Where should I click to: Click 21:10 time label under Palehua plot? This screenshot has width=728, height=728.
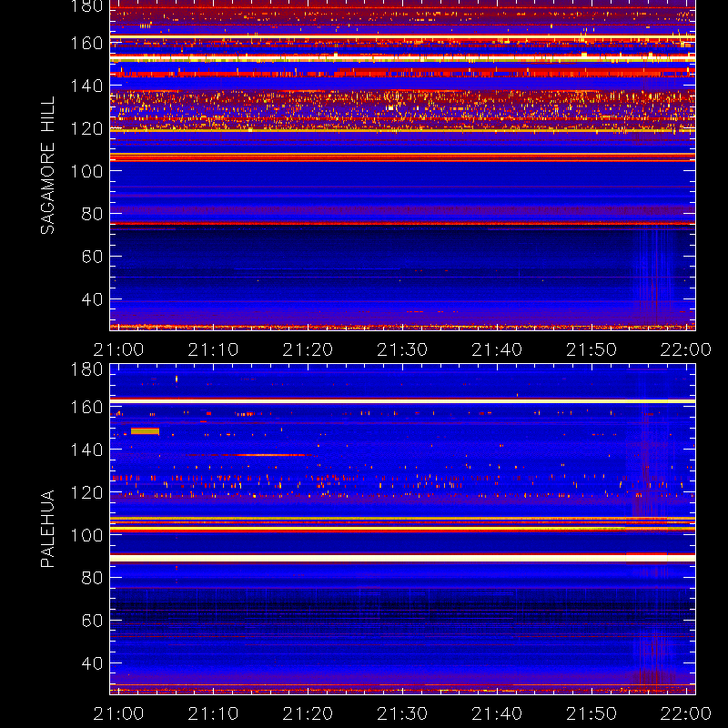213,713
